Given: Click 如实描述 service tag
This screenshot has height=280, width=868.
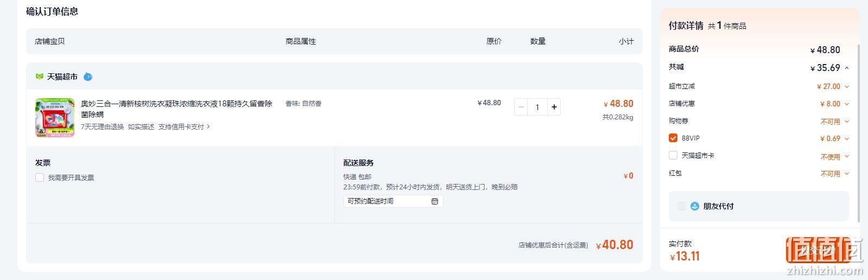Looking at the screenshot, I should pyautogui.click(x=141, y=127).
